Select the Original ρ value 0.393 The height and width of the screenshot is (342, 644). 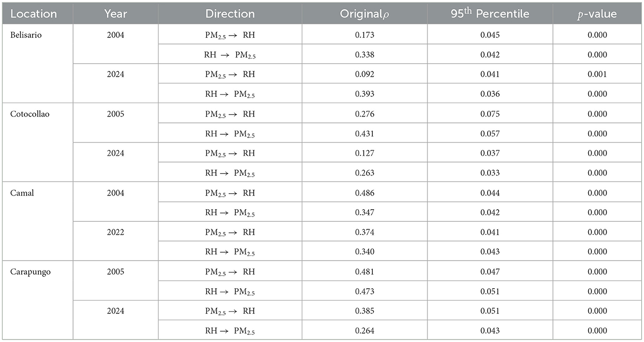click(x=364, y=94)
